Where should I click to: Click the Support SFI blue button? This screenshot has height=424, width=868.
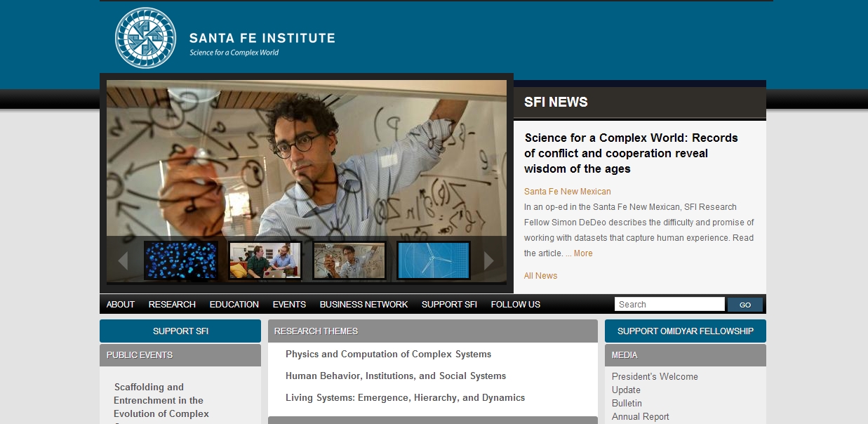click(180, 331)
